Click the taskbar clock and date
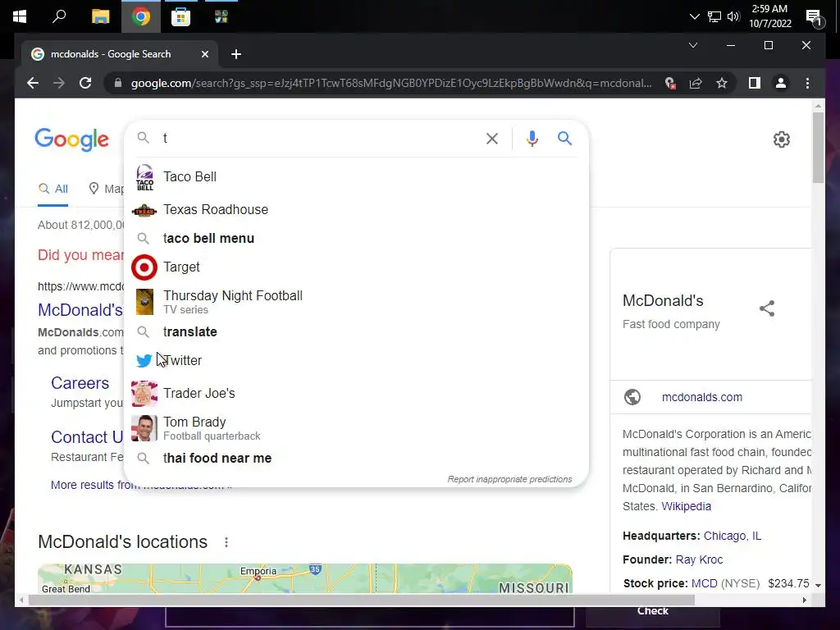Viewport: 840px width, 630px height. (769, 16)
